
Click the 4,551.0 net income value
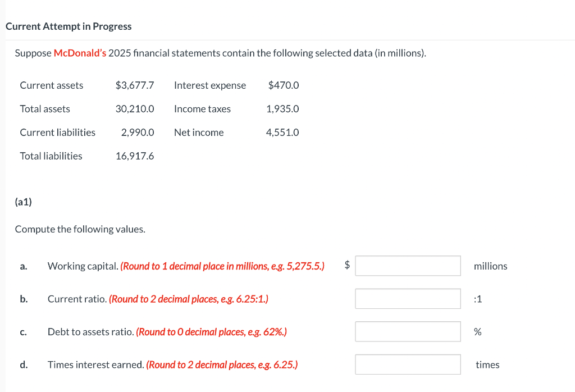click(282, 133)
